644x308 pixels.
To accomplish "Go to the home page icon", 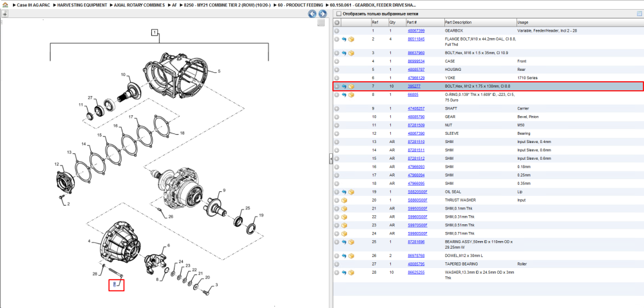I will (5, 5).
